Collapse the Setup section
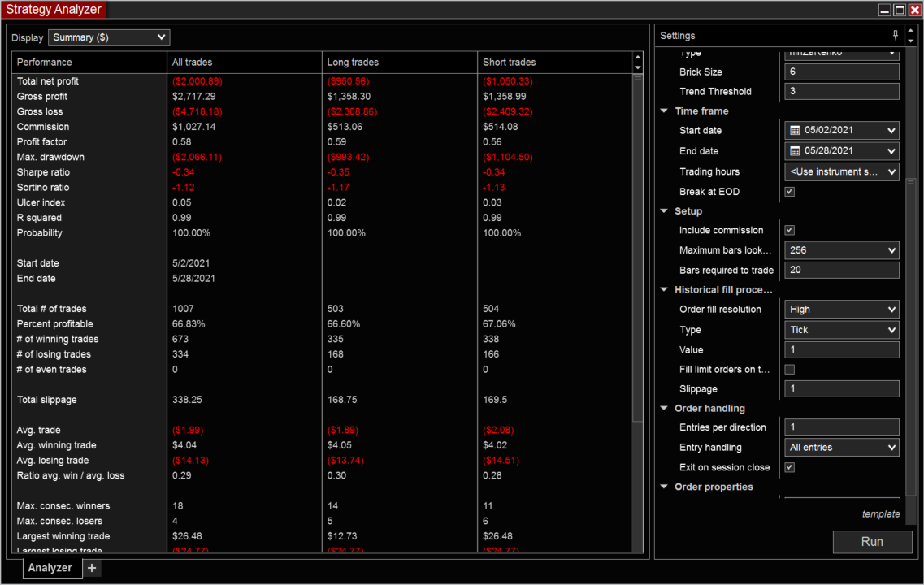Screen dimensions: 924x585 click(664, 211)
